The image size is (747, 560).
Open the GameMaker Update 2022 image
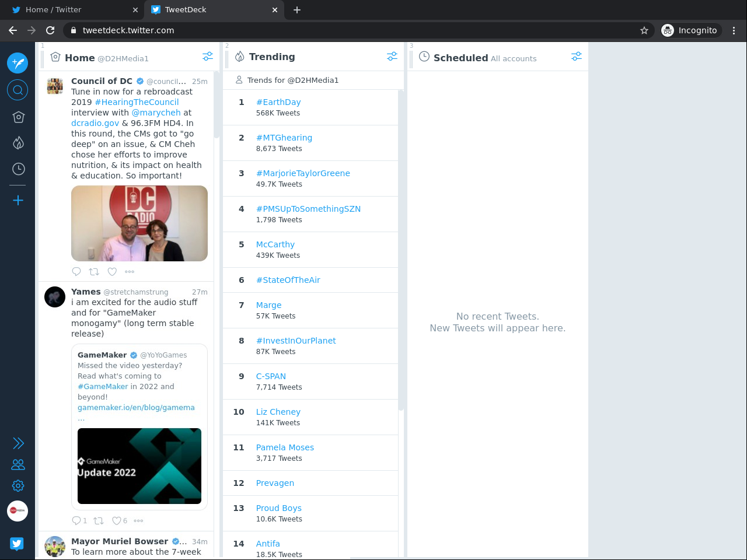click(139, 466)
